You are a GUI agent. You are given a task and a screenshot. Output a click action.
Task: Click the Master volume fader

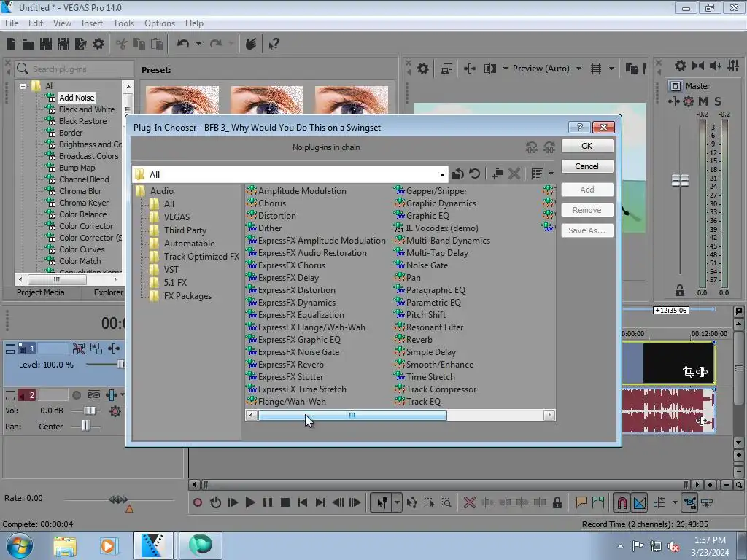pos(680,180)
